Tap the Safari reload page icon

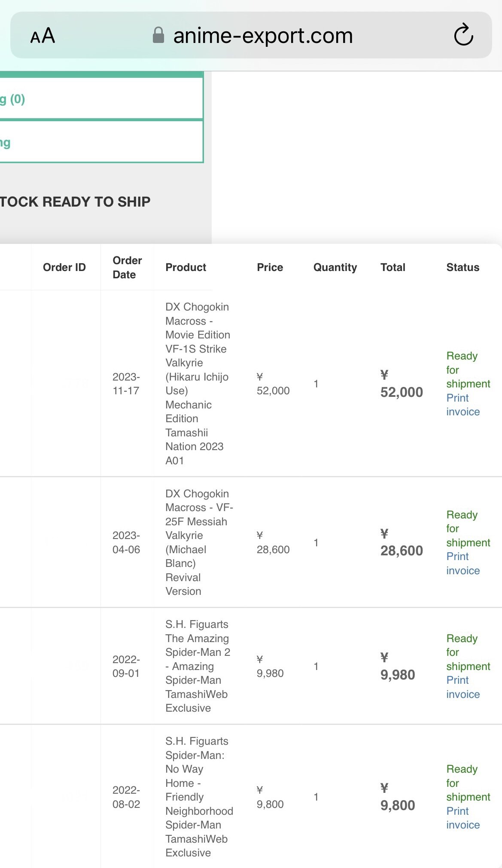point(463,35)
